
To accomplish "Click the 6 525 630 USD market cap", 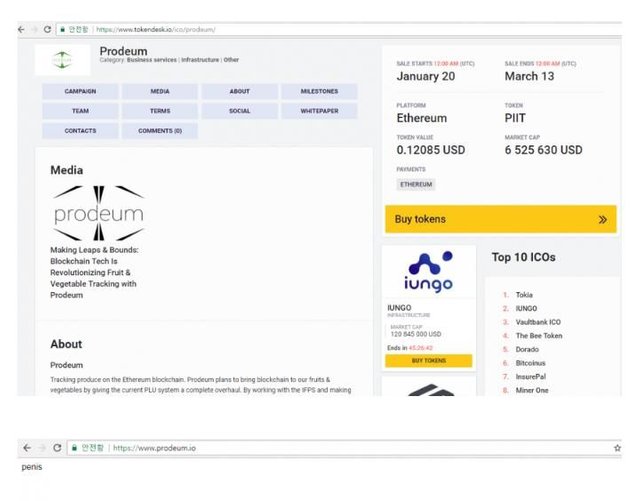I will point(543,150).
